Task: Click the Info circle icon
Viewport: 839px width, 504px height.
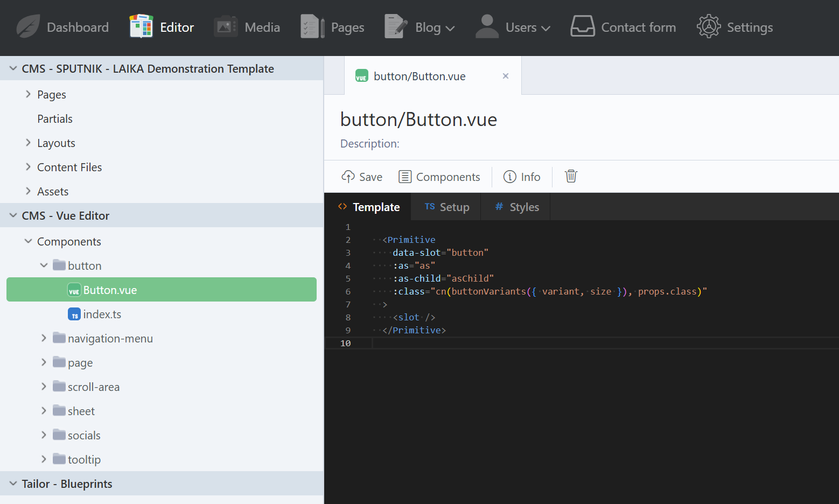Action: tap(509, 177)
